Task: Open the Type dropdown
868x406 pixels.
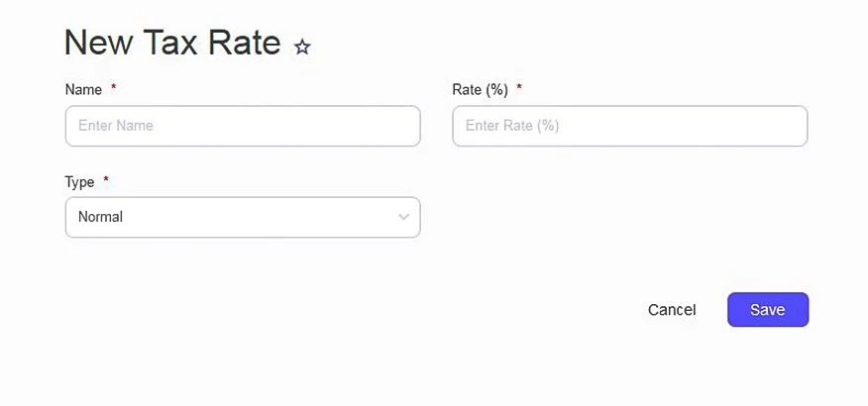Action: [x=243, y=217]
